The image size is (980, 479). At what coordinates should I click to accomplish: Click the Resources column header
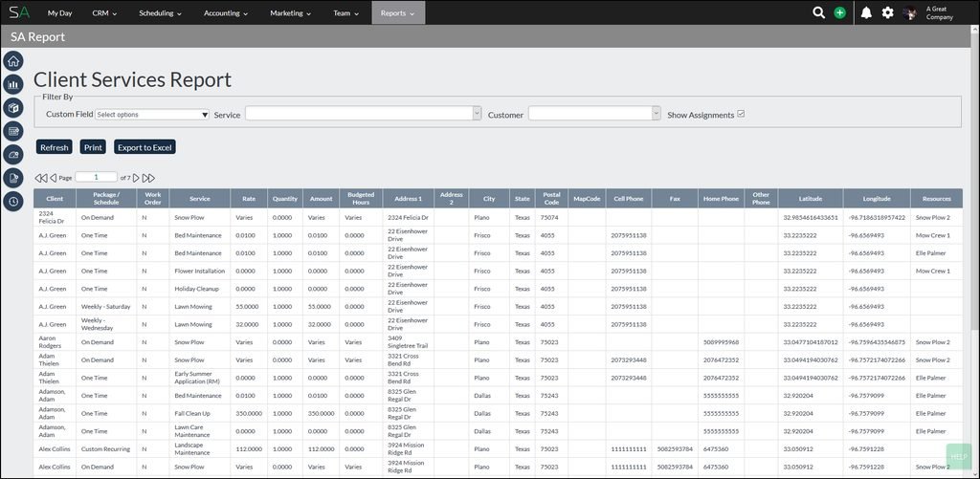pos(936,199)
